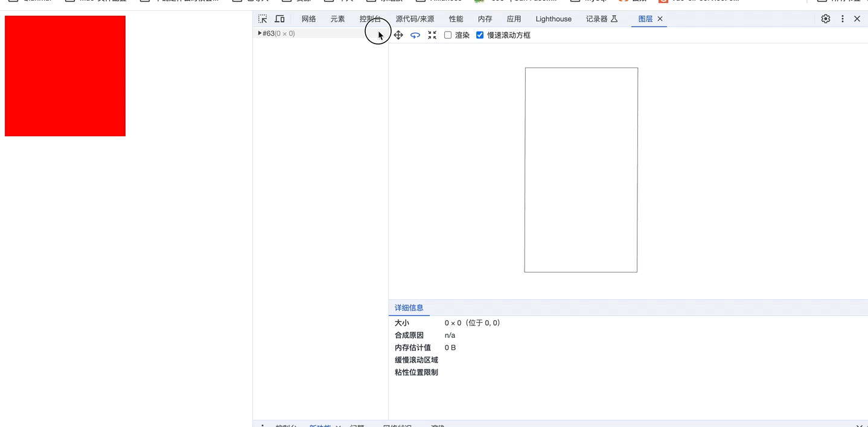The width and height of the screenshot is (868, 427).
Task: Open the customize DevTools kebab menu
Action: 843,19
